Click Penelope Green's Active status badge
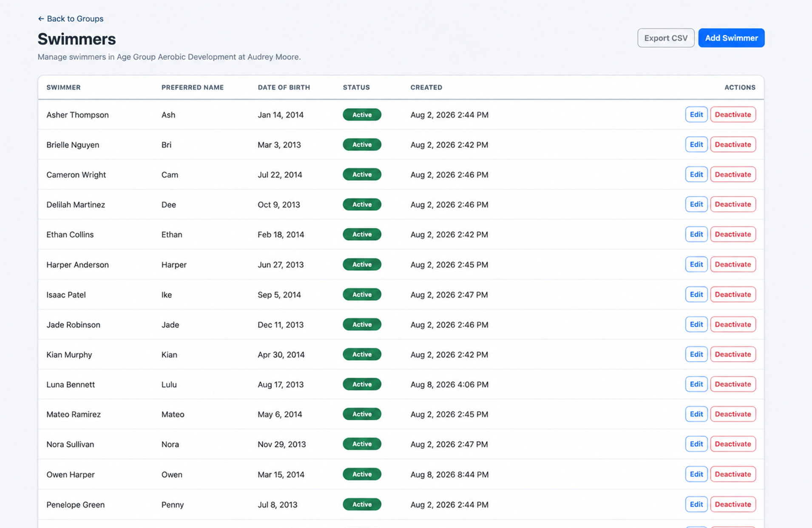812x528 pixels. pyautogui.click(x=362, y=504)
